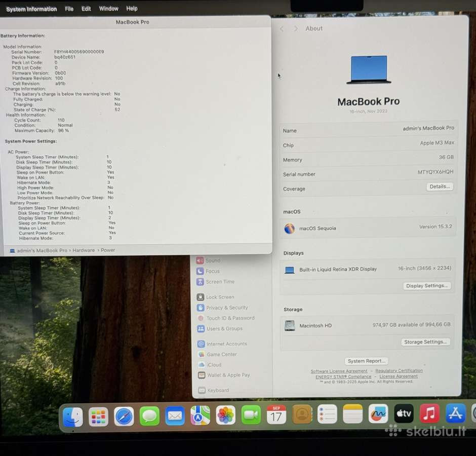The height and width of the screenshot is (456, 476).
Task: Open Calendar showing Sep 17
Action: point(276,414)
